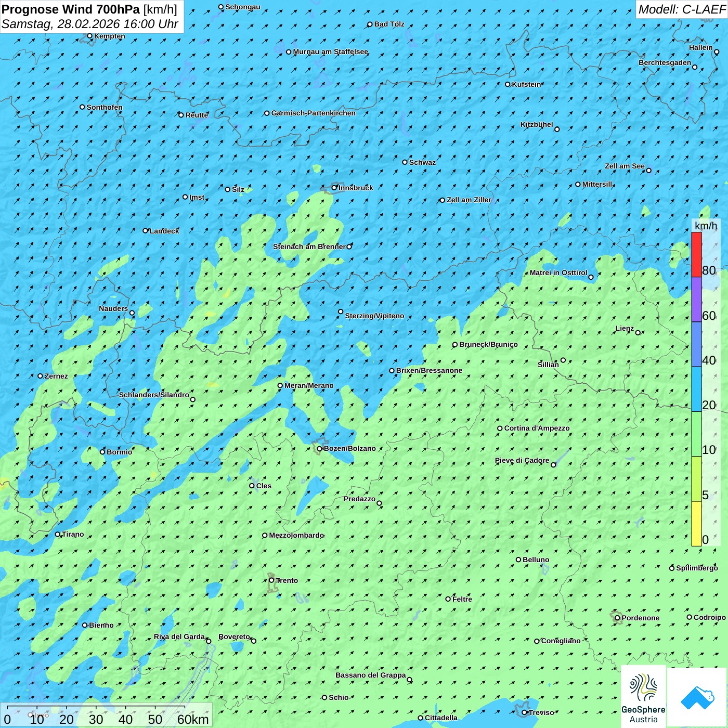Select the Kufstein city label
The width and height of the screenshot is (728, 728).
point(527,84)
